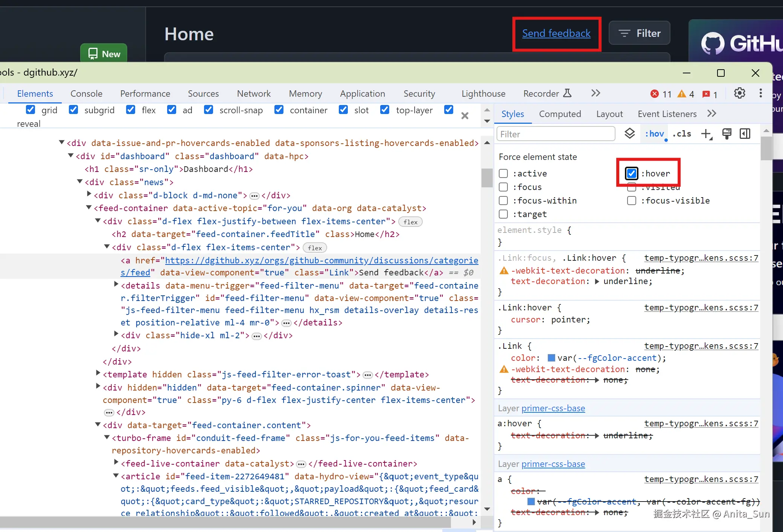The width and height of the screenshot is (783, 532).
Task: Collapse the div class news node
Action: [80, 182]
